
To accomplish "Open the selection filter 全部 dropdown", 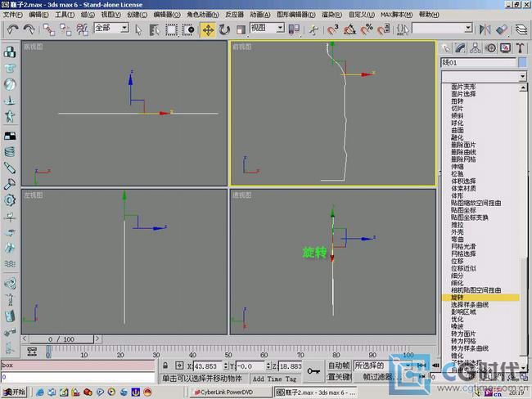I will 124,28.
